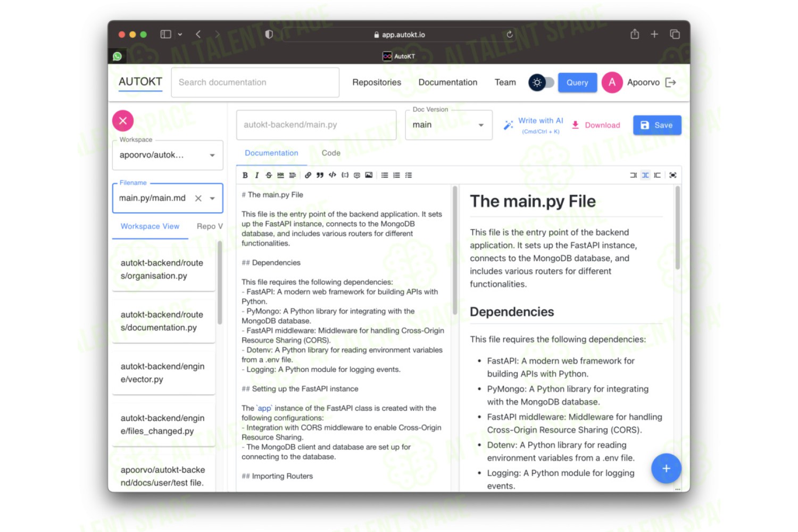Switch to preview-only view mode

tap(658, 175)
